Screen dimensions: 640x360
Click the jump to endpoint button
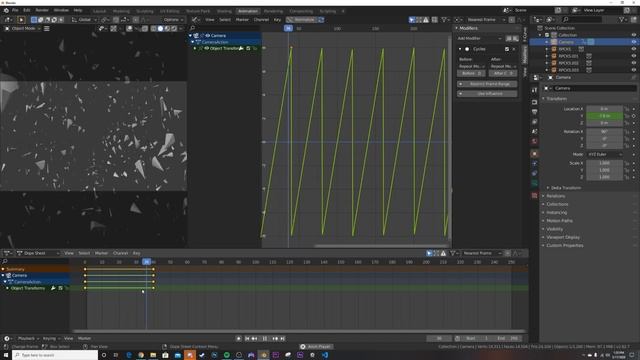[282, 338]
